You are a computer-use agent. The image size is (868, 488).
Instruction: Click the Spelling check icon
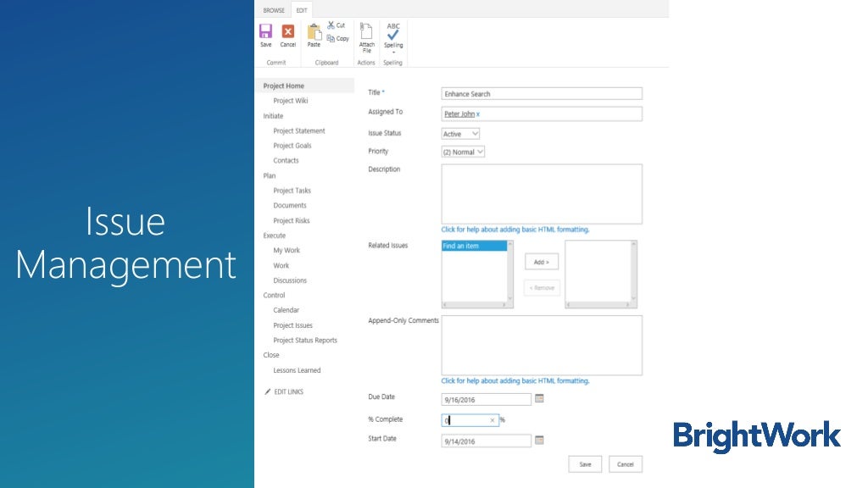click(x=393, y=31)
